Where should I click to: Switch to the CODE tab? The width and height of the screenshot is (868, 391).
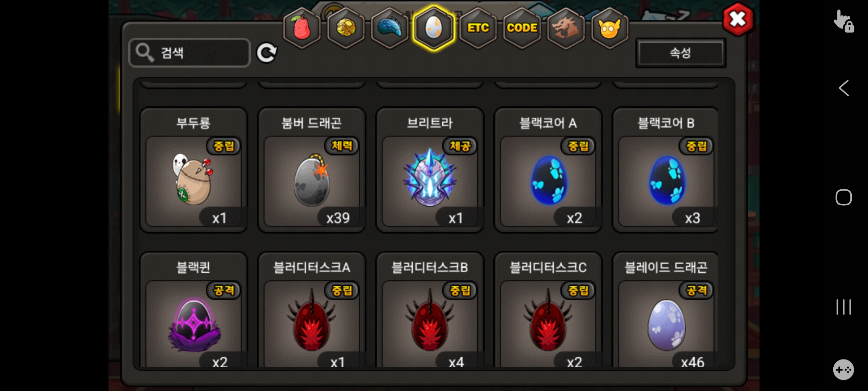[x=522, y=28]
